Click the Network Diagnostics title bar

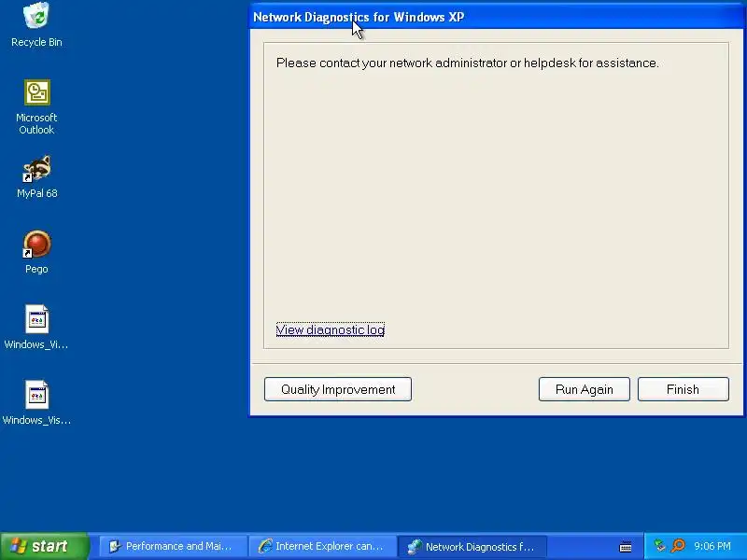pos(497,17)
